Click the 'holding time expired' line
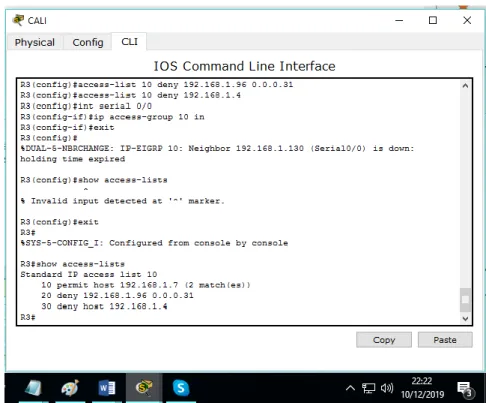 [73, 159]
